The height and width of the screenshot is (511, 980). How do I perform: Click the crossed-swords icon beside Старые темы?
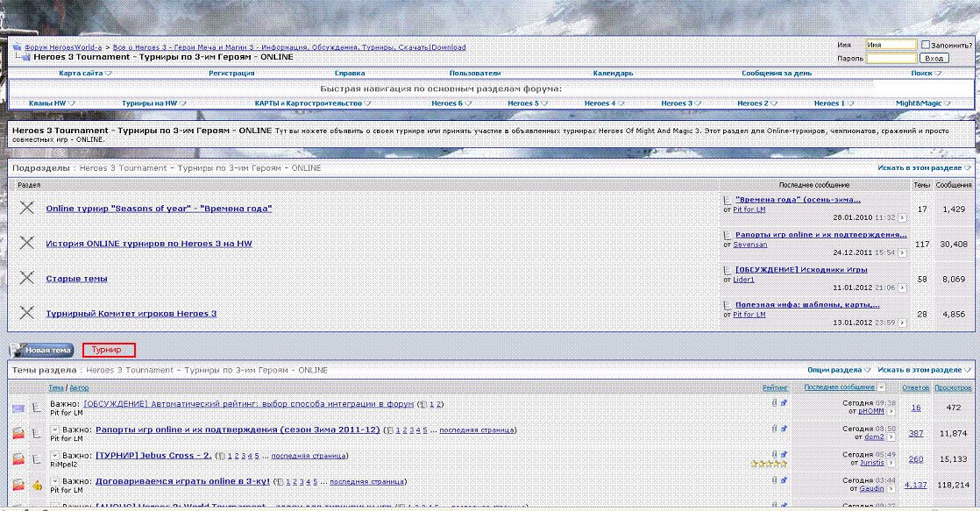pos(27,278)
